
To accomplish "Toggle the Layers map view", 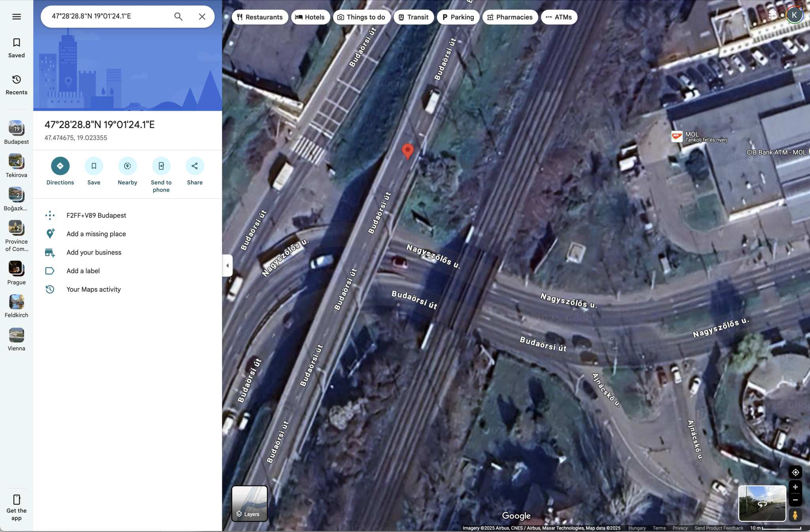I will click(250, 504).
